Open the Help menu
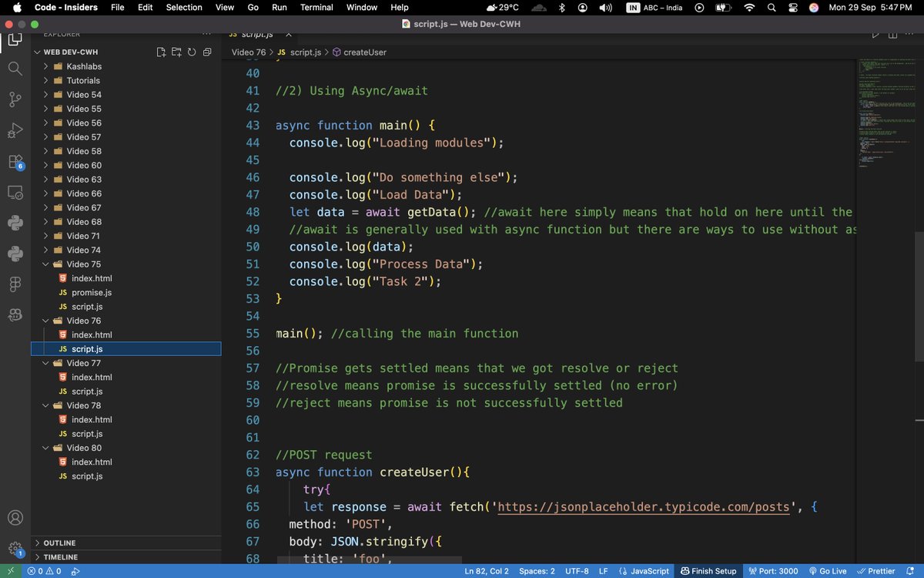This screenshot has width=924, height=578. point(400,8)
